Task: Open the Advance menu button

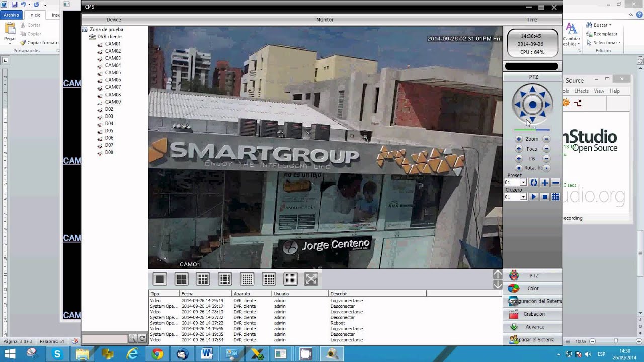Action: point(533,327)
